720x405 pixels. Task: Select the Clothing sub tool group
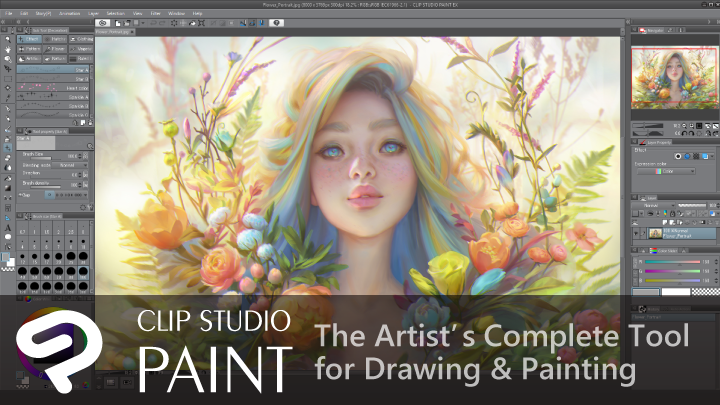pos(81,39)
